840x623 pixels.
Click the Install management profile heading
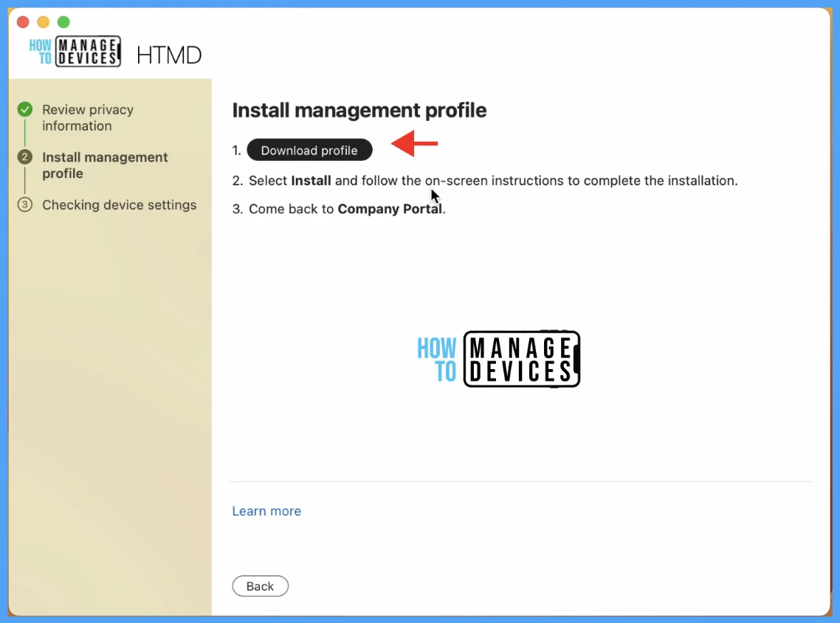359,110
